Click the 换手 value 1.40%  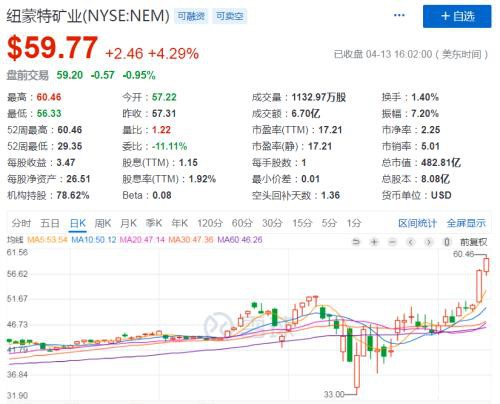click(425, 97)
